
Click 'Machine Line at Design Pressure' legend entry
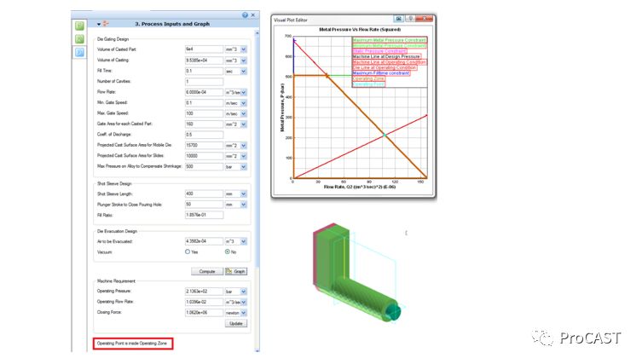386,56
